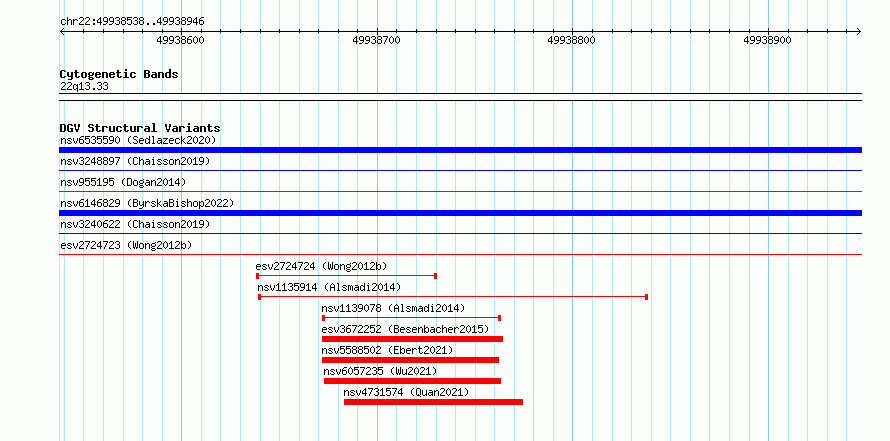Viewport: 890px width, 441px height.
Task: Select the thin red line under esv2724723
Action: coord(460,254)
